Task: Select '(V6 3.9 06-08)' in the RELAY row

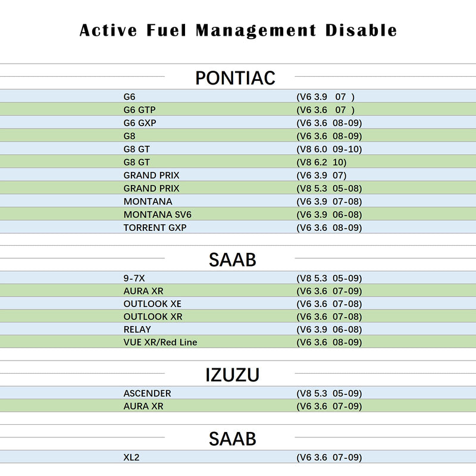Action: click(329, 329)
